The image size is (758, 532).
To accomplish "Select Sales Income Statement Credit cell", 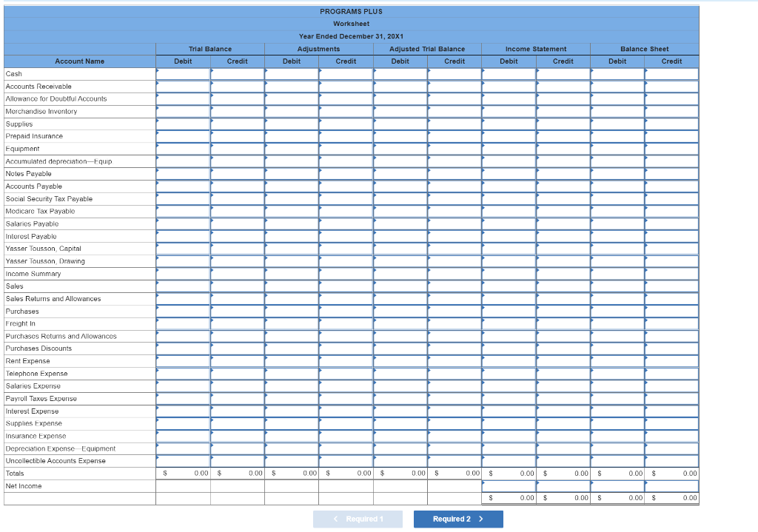I will pyautogui.click(x=563, y=286).
